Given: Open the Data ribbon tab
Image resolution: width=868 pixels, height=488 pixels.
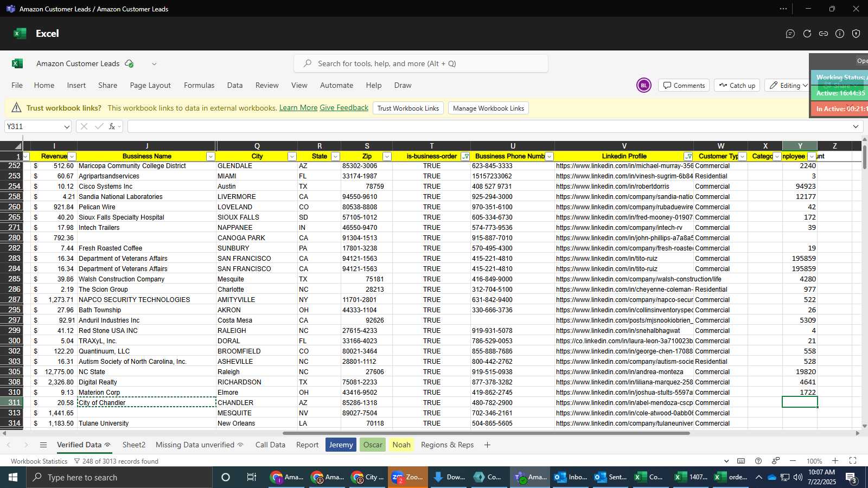Looking at the screenshot, I should pyautogui.click(x=235, y=85).
